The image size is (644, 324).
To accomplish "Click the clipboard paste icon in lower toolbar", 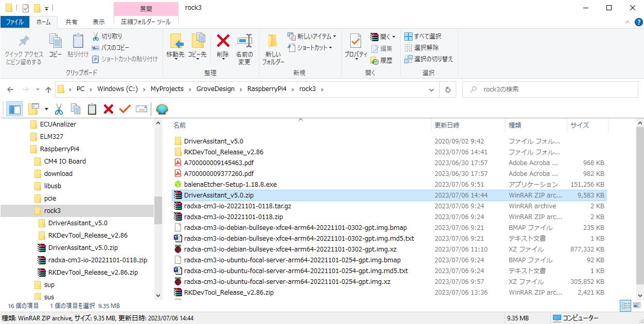I will (x=92, y=109).
